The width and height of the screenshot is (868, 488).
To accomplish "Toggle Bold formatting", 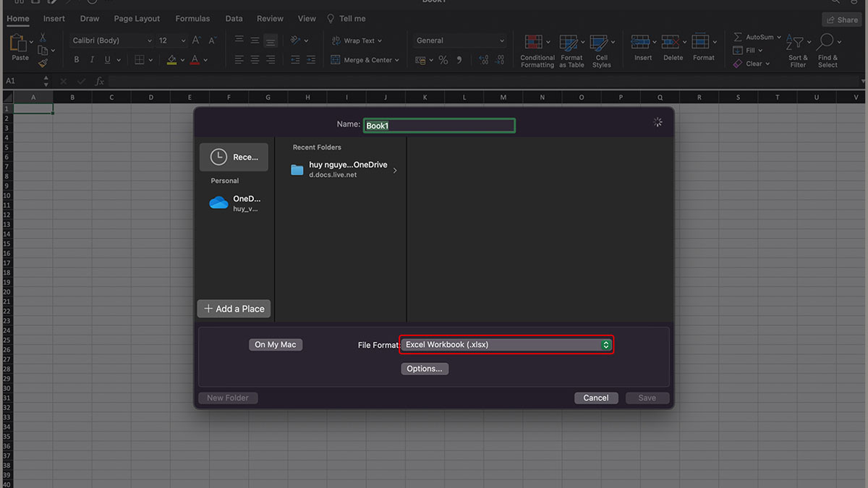I will click(77, 60).
